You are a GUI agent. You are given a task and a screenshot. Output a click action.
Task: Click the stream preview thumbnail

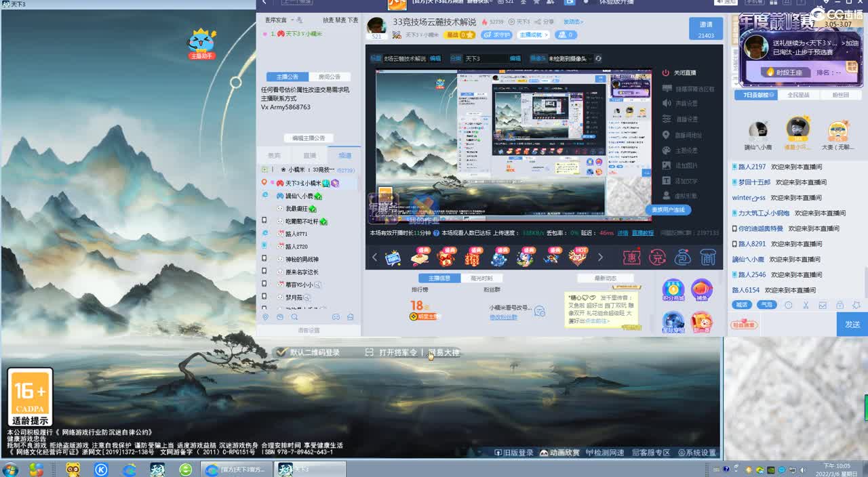514,145
